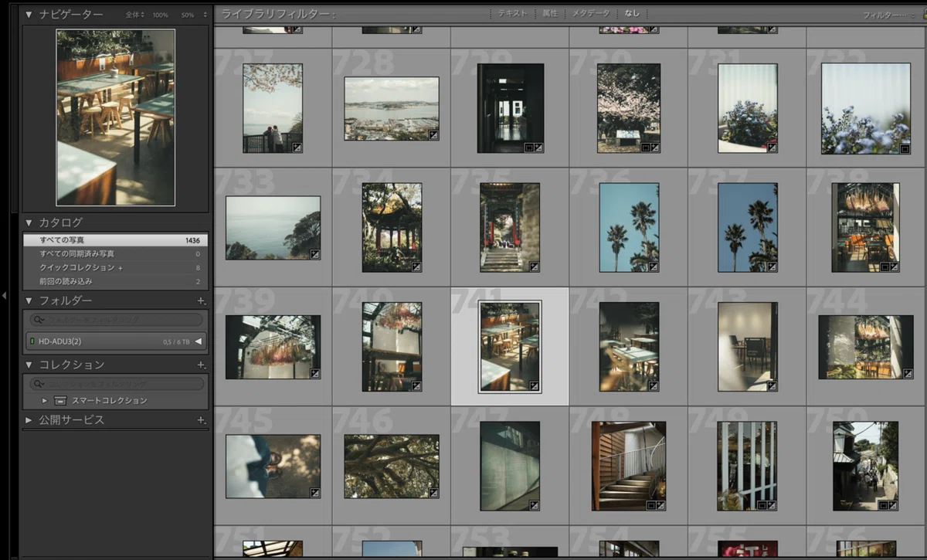Click the crop badge on photo 749
This screenshot has width=927, height=560.
762,504
